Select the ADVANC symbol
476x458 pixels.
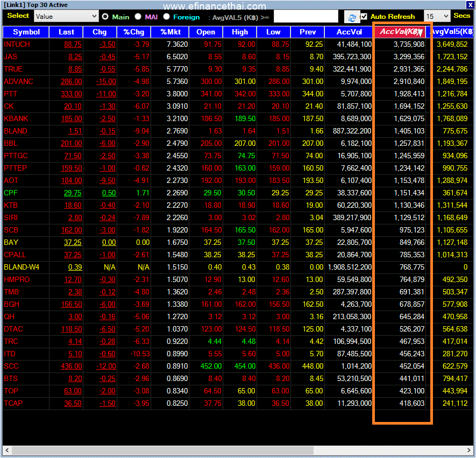[x=18, y=81]
